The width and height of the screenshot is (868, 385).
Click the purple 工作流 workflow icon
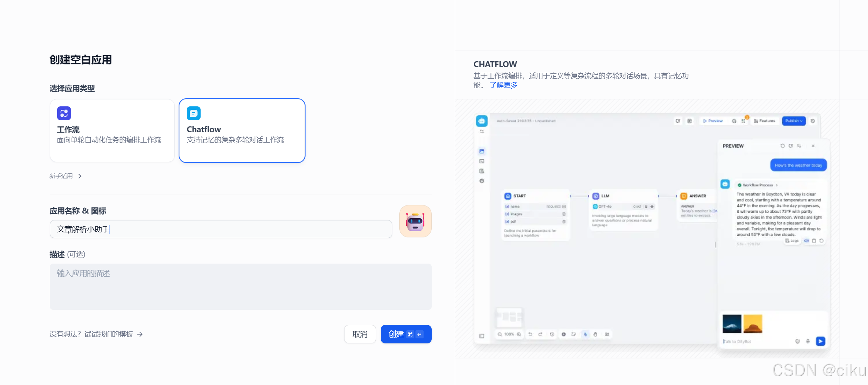click(x=64, y=113)
